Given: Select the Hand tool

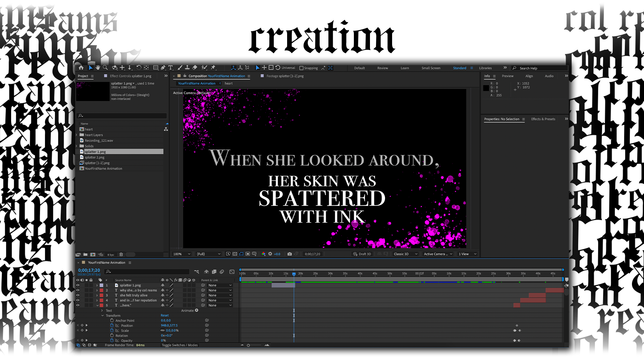Looking at the screenshot, I should click(98, 68).
